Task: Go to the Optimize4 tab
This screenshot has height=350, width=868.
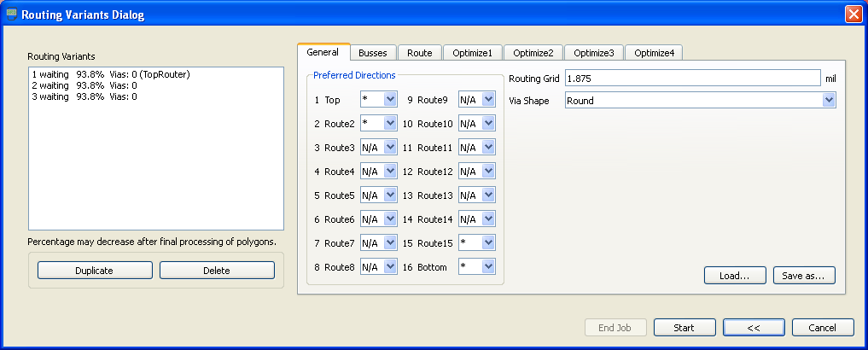Action: pos(653,53)
